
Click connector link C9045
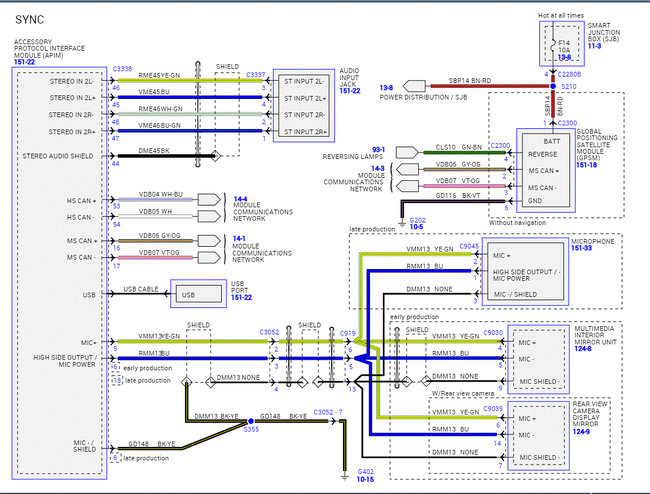coord(469,246)
